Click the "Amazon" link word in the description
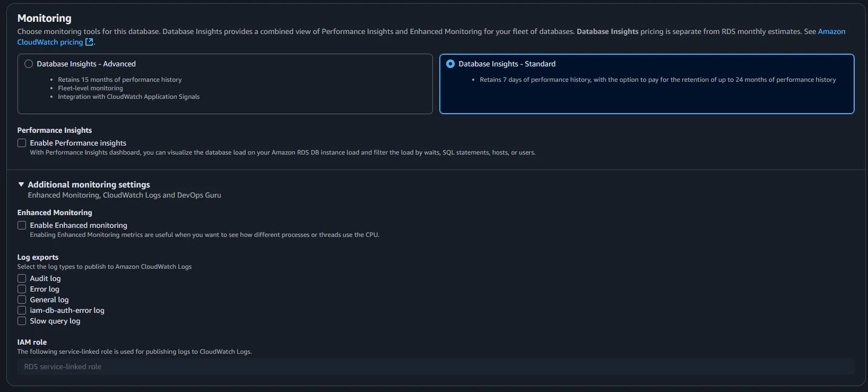The image size is (868, 392). pos(831,31)
